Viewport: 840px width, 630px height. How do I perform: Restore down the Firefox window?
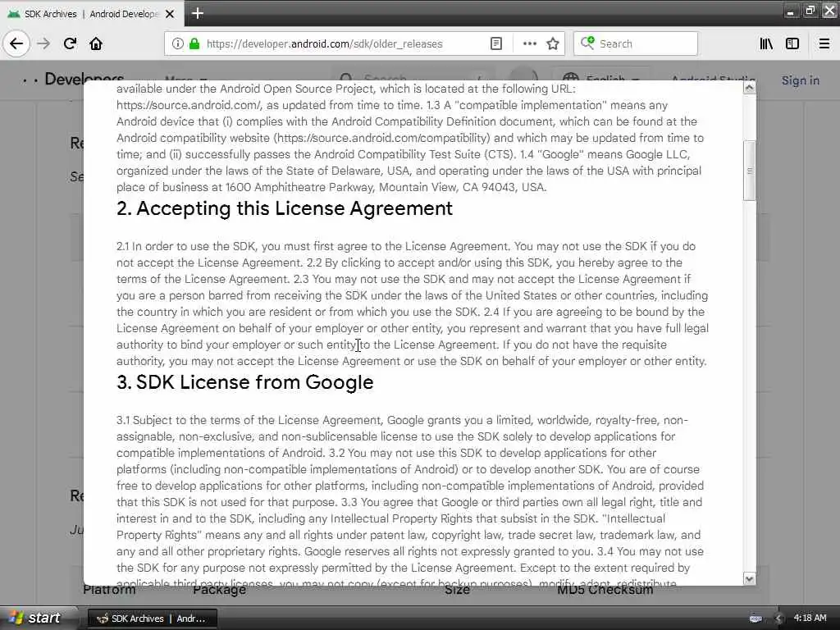(810, 11)
